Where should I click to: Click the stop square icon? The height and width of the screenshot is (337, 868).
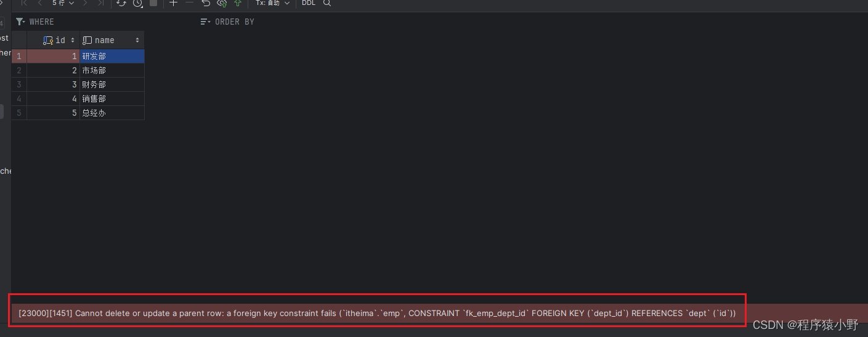(153, 3)
